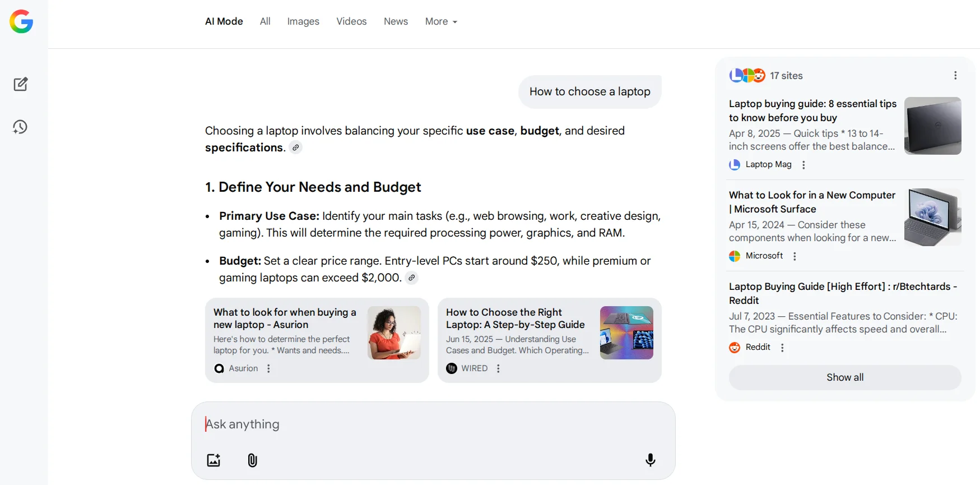Start voice input with microphone icon
This screenshot has height=485, width=980.
click(x=651, y=460)
